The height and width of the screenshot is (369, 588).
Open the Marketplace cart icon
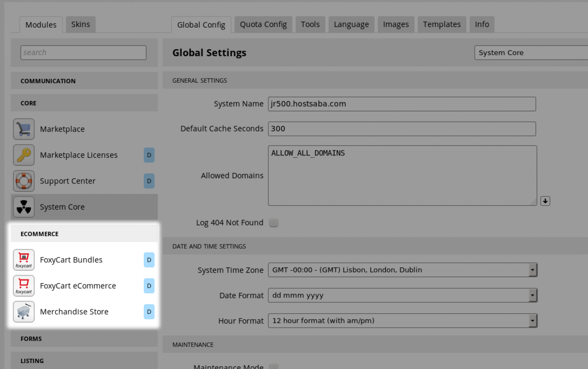click(x=23, y=129)
